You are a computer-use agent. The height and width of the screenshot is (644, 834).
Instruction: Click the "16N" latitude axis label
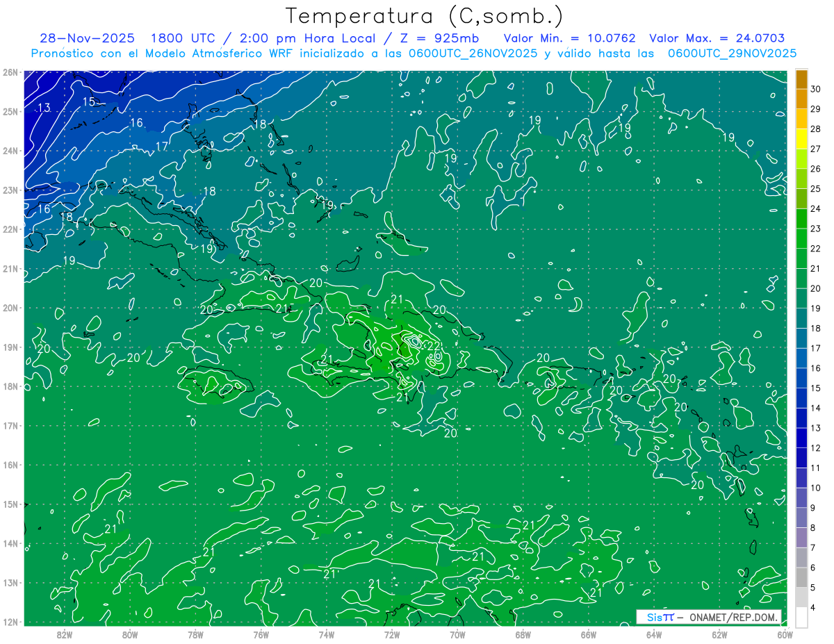pos(10,465)
